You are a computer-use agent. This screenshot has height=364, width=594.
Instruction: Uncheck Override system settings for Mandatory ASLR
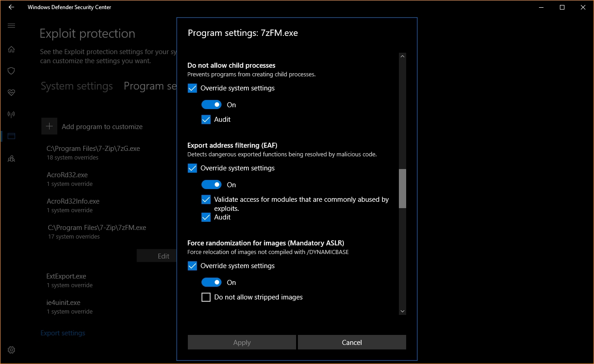point(192,266)
